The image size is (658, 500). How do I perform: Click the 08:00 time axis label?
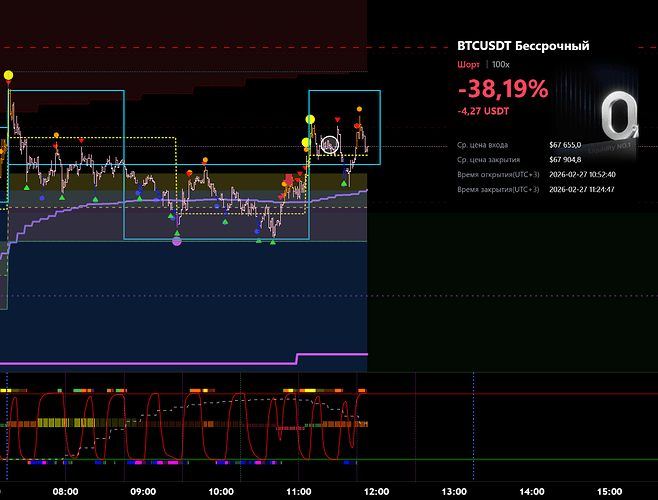pyautogui.click(x=66, y=491)
